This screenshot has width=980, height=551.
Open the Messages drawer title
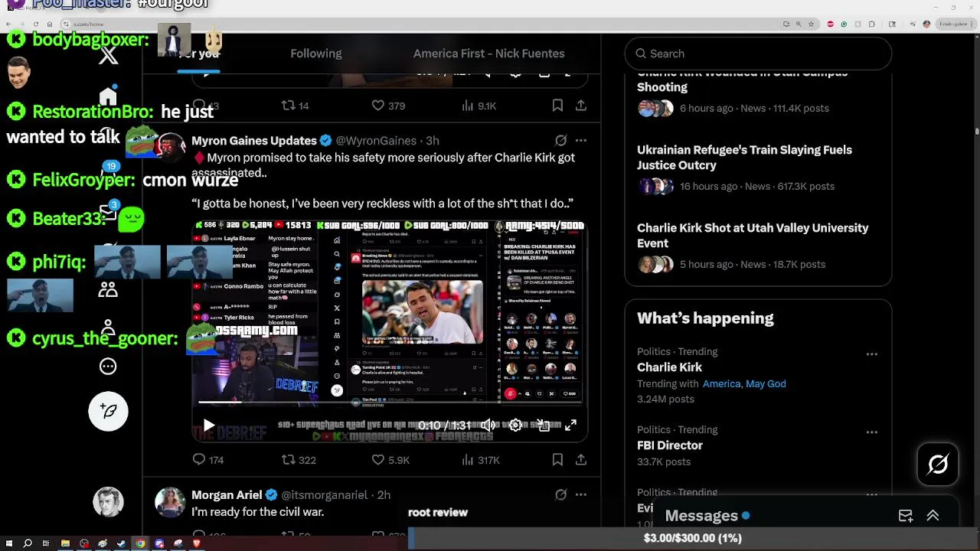click(x=701, y=516)
